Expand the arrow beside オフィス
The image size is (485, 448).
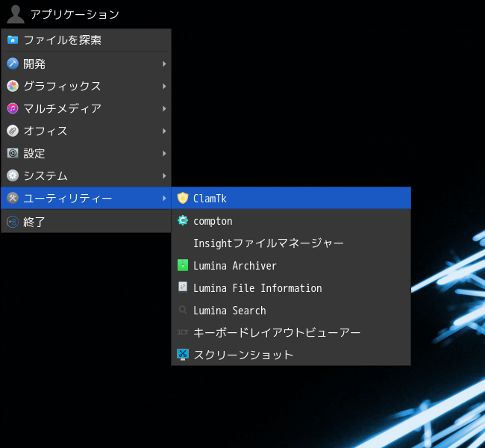(164, 131)
